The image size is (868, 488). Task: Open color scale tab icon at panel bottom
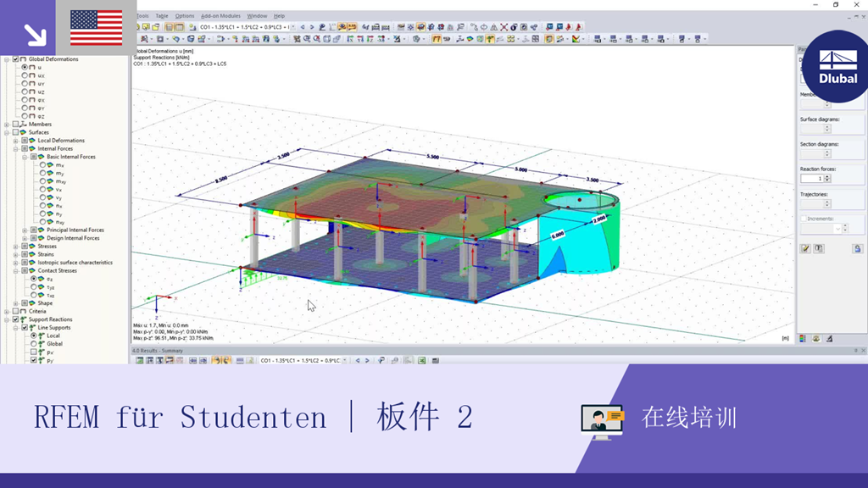[803, 339]
